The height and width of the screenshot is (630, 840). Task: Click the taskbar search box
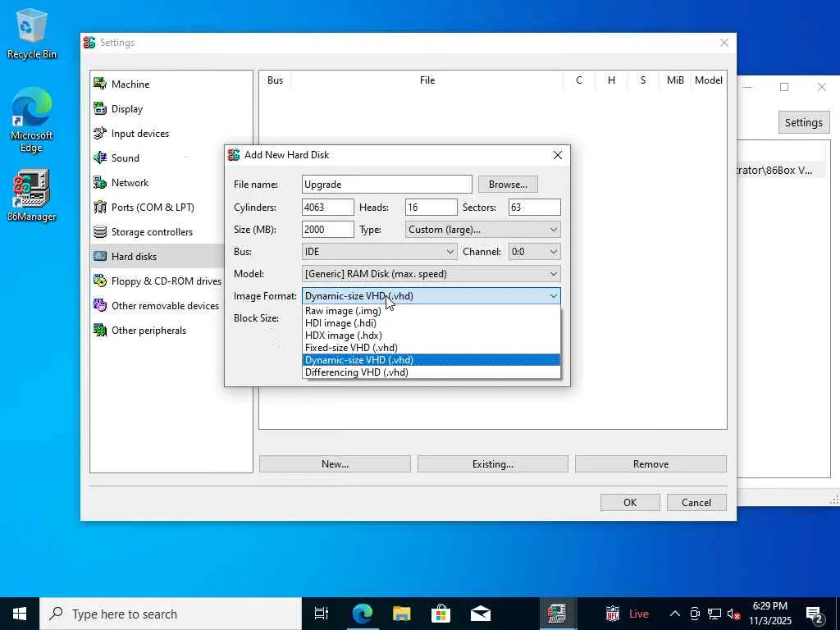pos(171,614)
